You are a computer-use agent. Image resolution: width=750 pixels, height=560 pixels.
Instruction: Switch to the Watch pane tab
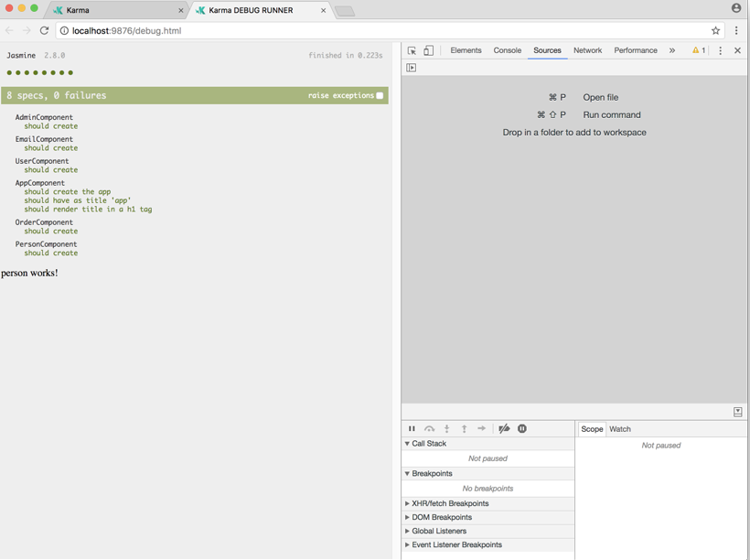(620, 429)
